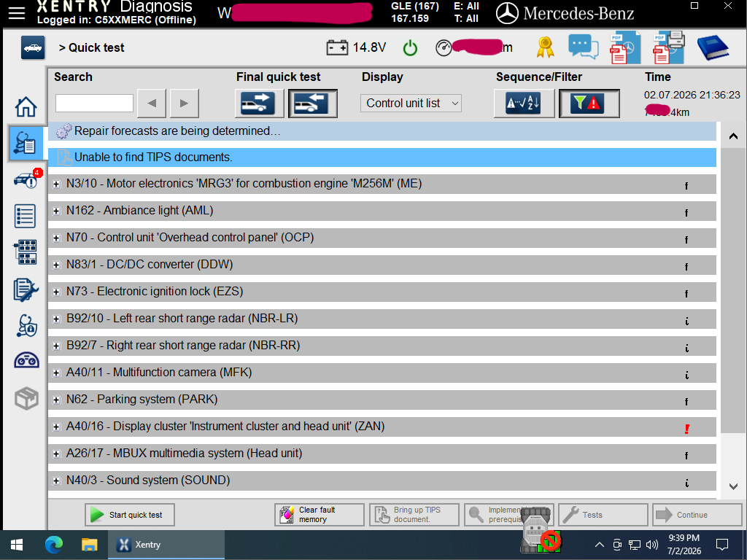
Task: Go to previous search result arrow
Action: pyautogui.click(x=152, y=104)
